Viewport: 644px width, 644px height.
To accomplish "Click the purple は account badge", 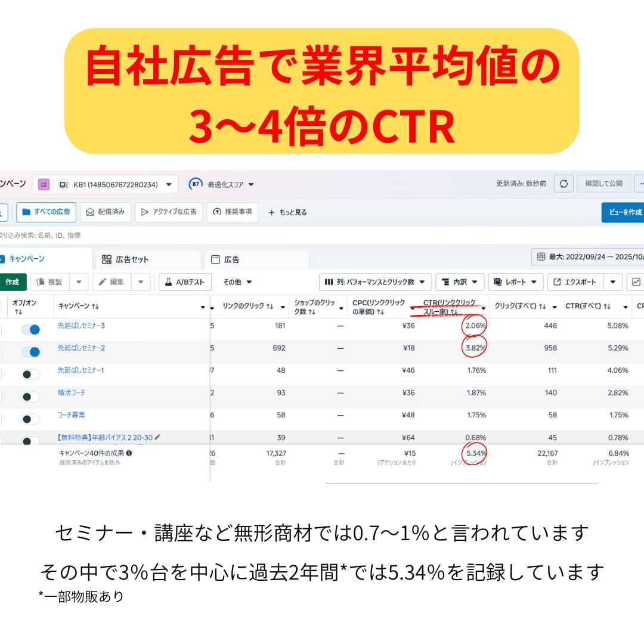I will click(x=44, y=184).
